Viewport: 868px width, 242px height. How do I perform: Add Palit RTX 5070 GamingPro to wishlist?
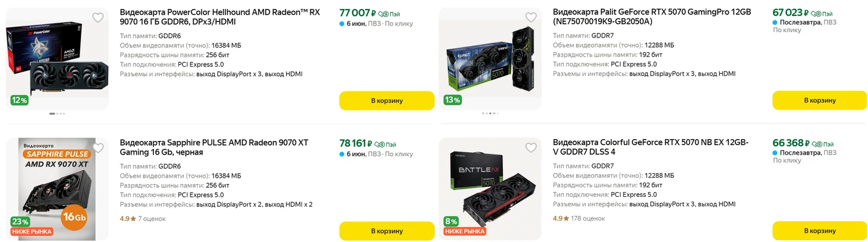pos(531,17)
